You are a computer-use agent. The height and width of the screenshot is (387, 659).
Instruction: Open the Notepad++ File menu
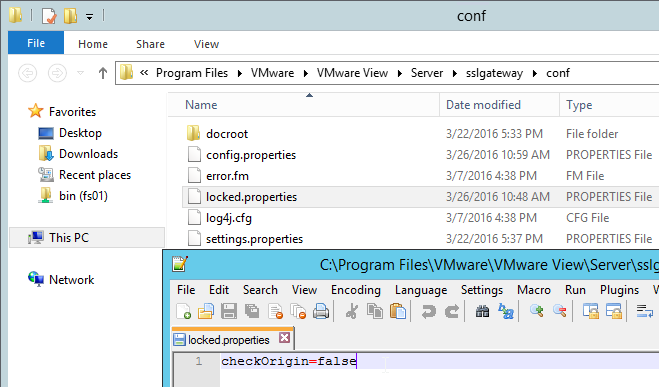186,290
